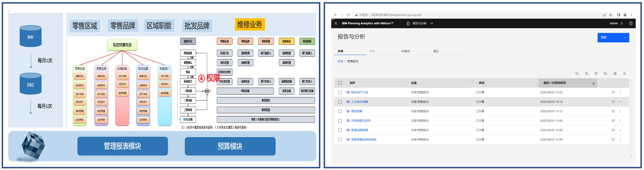Open the help question mark icon
Image resolution: width=644 pixels, height=170 pixels.
tap(631, 23)
